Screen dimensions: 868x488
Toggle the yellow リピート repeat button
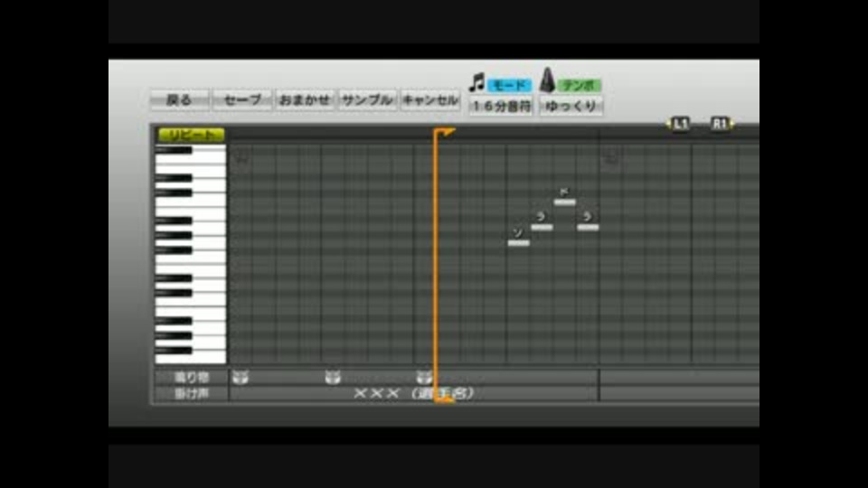pyautogui.click(x=191, y=135)
